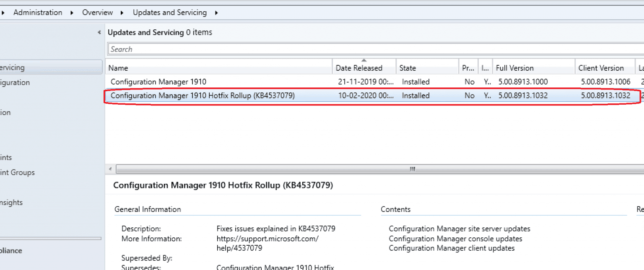
Task: Expand the arrow after Administration breadcrumb
Action: pyautogui.click(x=72, y=13)
